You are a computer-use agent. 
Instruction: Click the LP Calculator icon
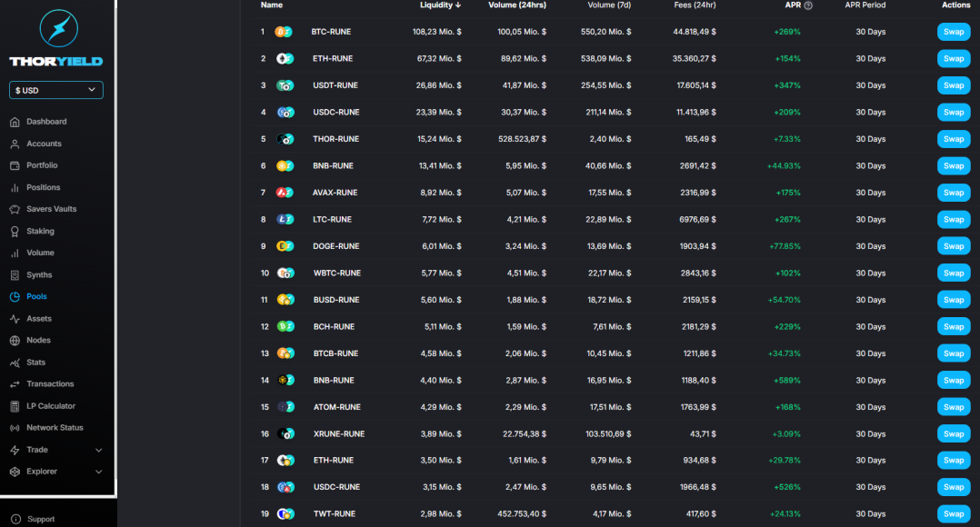pos(15,406)
